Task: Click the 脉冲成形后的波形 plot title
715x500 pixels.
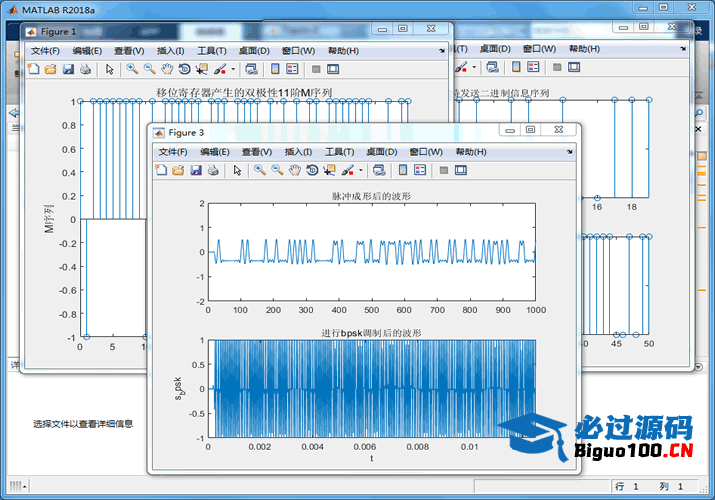Action: [371, 196]
